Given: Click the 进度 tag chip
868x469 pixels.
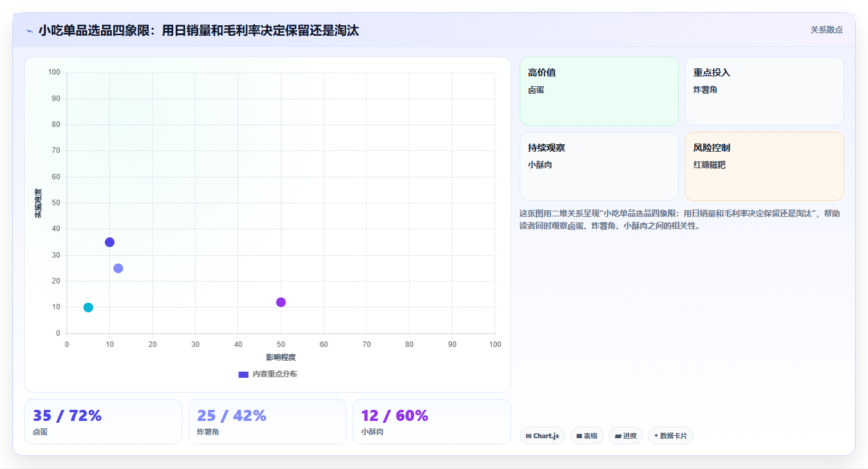Looking at the screenshot, I should [x=626, y=436].
